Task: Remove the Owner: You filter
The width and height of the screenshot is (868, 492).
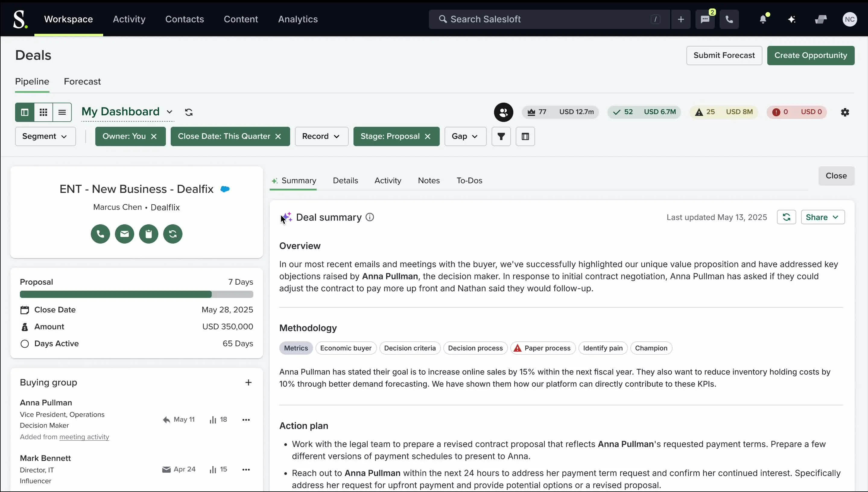Action: coord(154,136)
